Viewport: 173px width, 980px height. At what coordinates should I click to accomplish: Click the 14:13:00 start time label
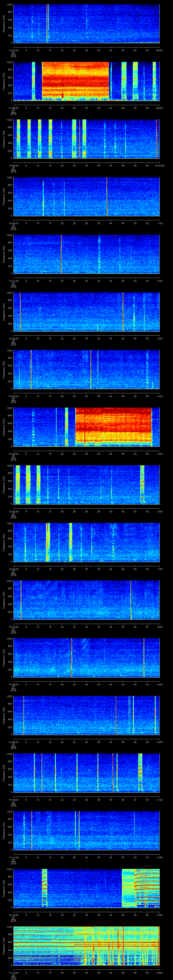[13, 972]
